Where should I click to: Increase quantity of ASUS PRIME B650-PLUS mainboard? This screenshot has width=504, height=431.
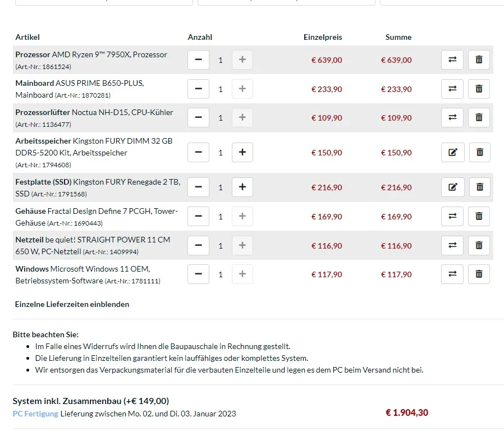242,89
